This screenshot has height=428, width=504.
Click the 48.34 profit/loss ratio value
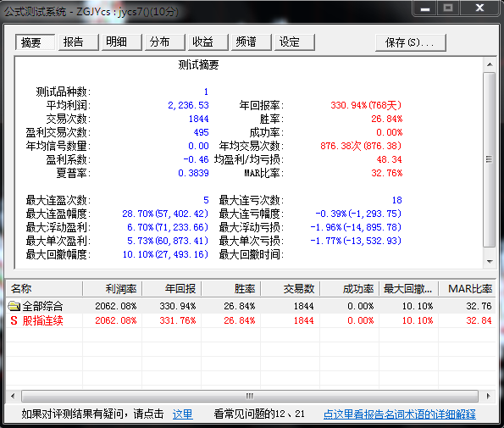[x=389, y=159]
